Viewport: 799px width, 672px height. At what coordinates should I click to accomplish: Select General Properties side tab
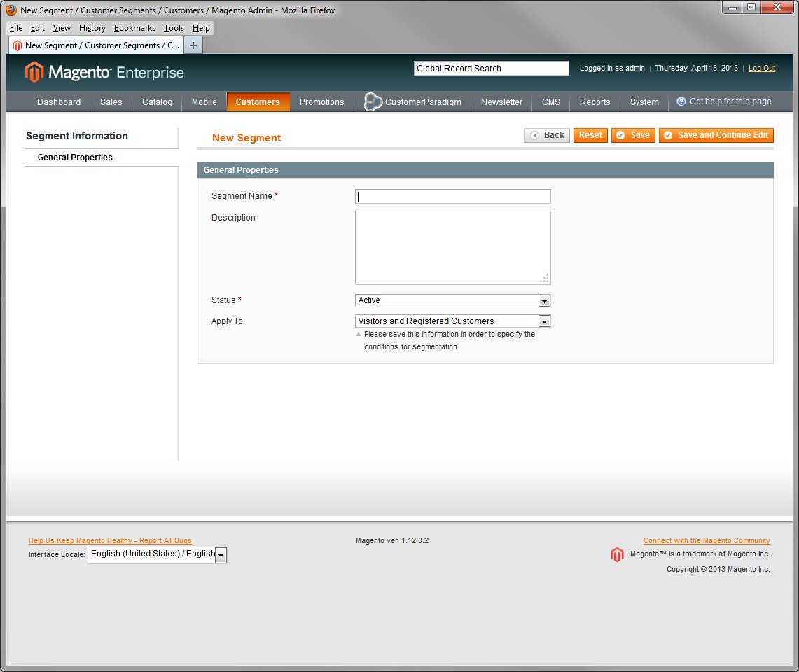tap(102, 157)
